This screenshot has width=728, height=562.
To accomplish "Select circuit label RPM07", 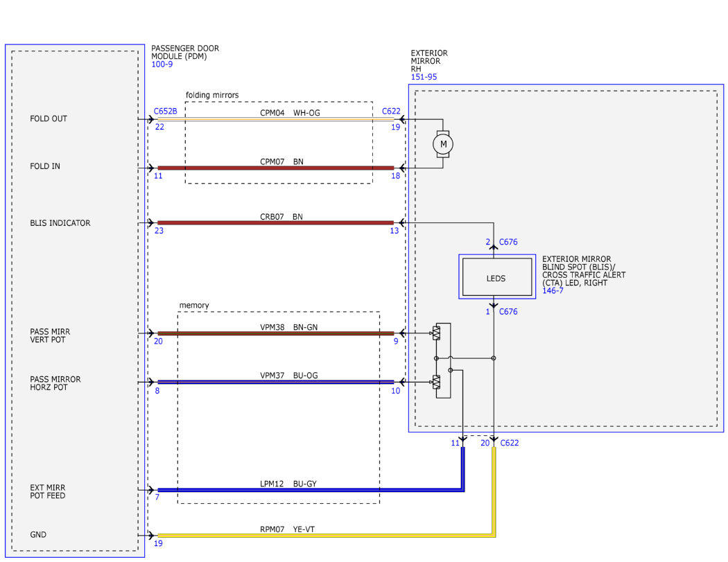I will coord(272,529).
